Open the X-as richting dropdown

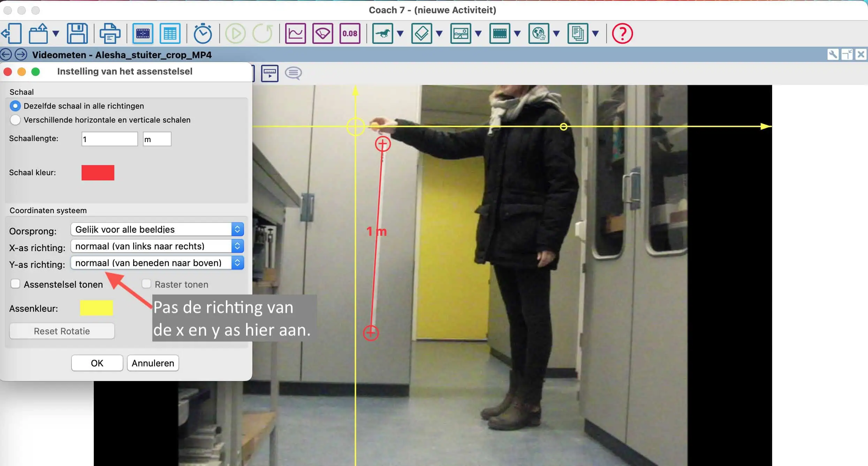[x=157, y=246]
